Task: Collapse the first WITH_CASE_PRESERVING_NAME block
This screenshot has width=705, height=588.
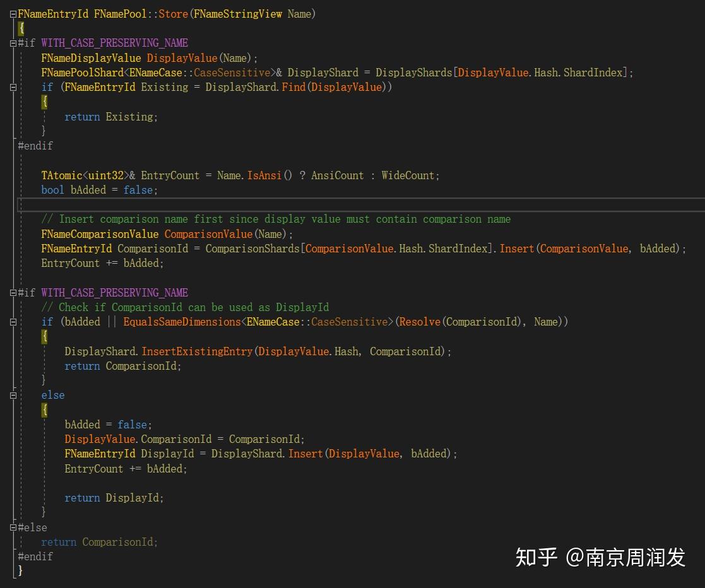Action: point(13,43)
